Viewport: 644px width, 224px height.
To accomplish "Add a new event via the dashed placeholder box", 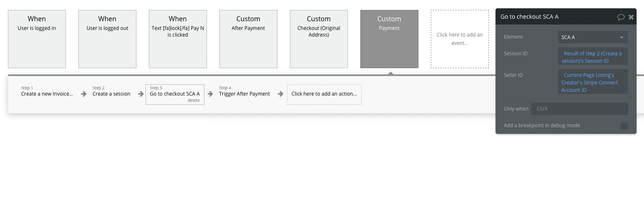I will click(x=460, y=39).
